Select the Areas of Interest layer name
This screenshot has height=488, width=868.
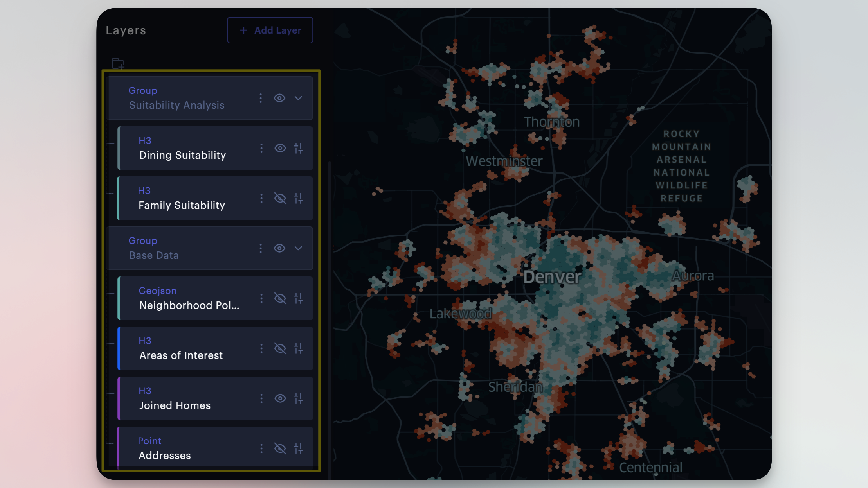coord(181,355)
